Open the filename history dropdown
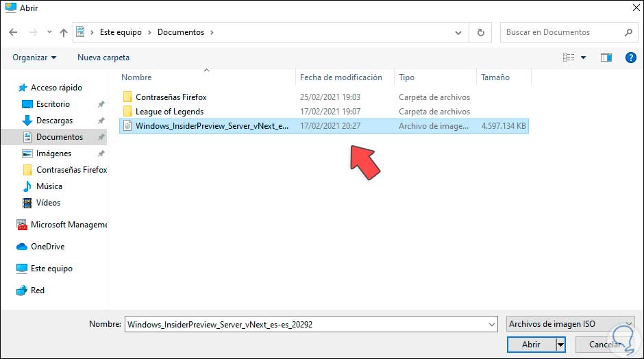Image resolution: width=644 pixels, height=359 pixels. coord(492,325)
